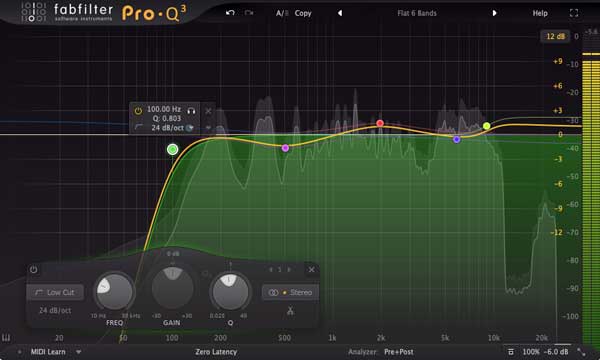Open the Stereo placement selector
Screen dimensions: 600x360
click(x=290, y=292)
